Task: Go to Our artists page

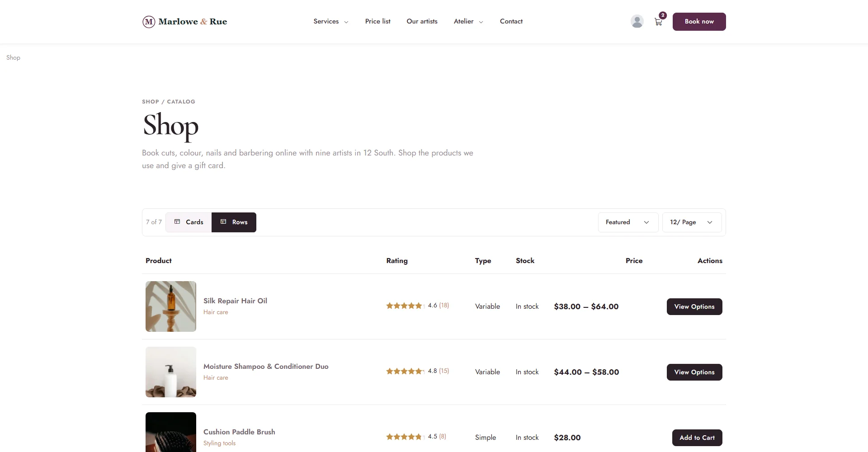Action: click(422, 21)
